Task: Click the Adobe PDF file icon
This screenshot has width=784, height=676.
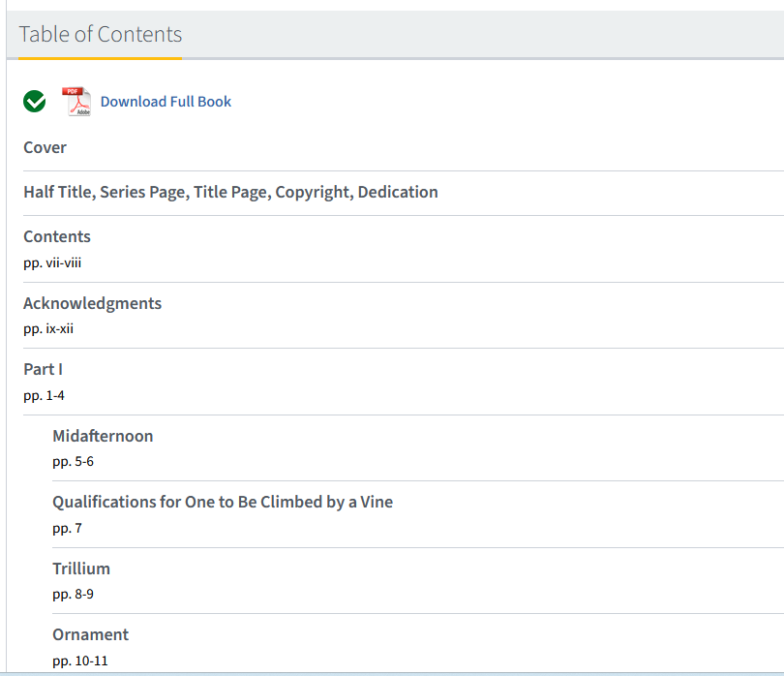Action: pos(76,101)
